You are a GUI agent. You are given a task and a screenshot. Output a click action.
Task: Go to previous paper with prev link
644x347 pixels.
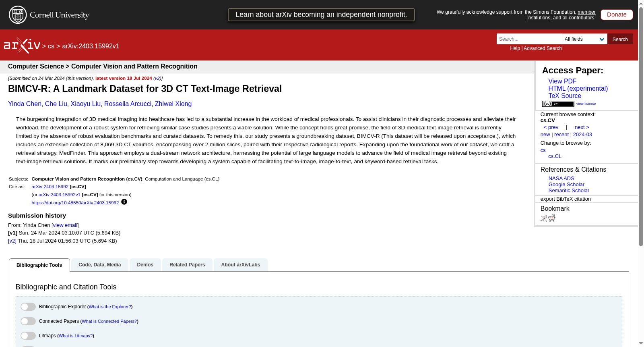(x=551, y=127)
